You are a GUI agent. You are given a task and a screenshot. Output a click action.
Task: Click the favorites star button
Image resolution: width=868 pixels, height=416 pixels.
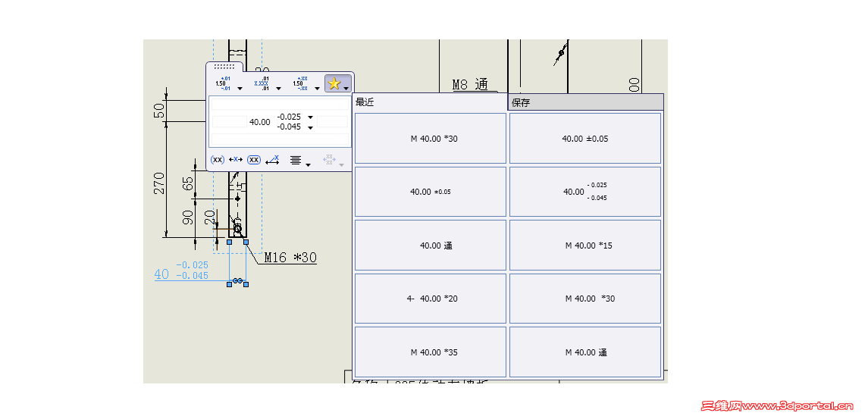(334, 83)
